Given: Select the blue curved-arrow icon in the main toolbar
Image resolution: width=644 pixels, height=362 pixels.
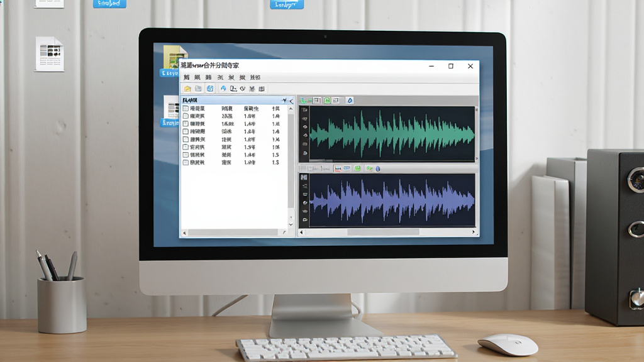Looking at the screenshot, I should tap(223, 89).
